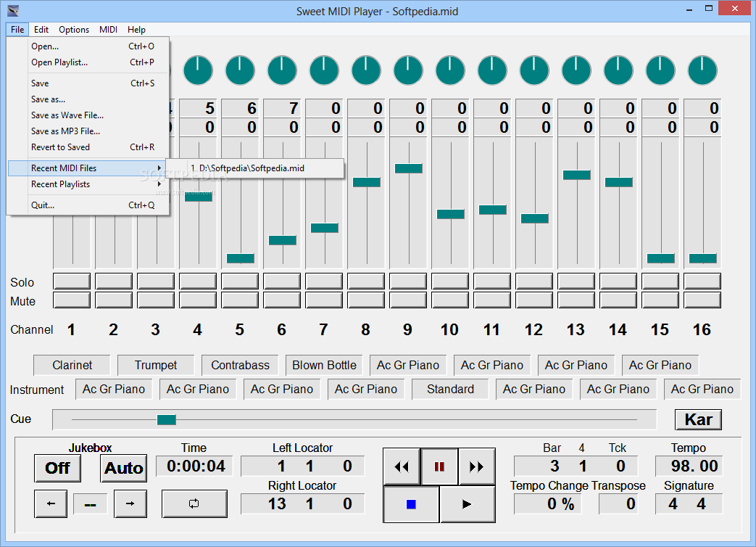Viewport: 756px width, 547px height.
Task: Toggle Solo for channel 5
Action: [x=240, y=281]
